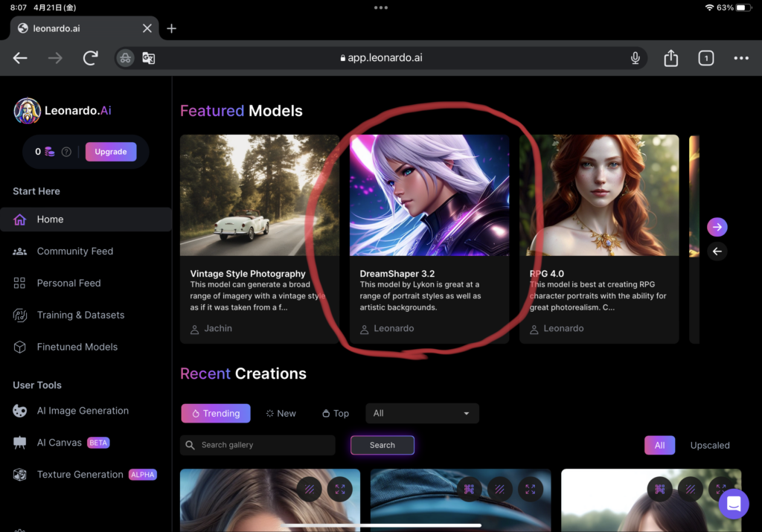Viewport: 762px width, 532px height.
Task: Click the previous arrow in Featured Models
Action: 717,251
